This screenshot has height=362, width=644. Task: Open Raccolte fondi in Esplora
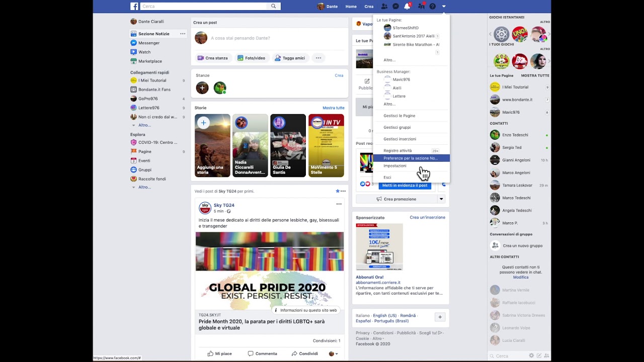(152, 179)
